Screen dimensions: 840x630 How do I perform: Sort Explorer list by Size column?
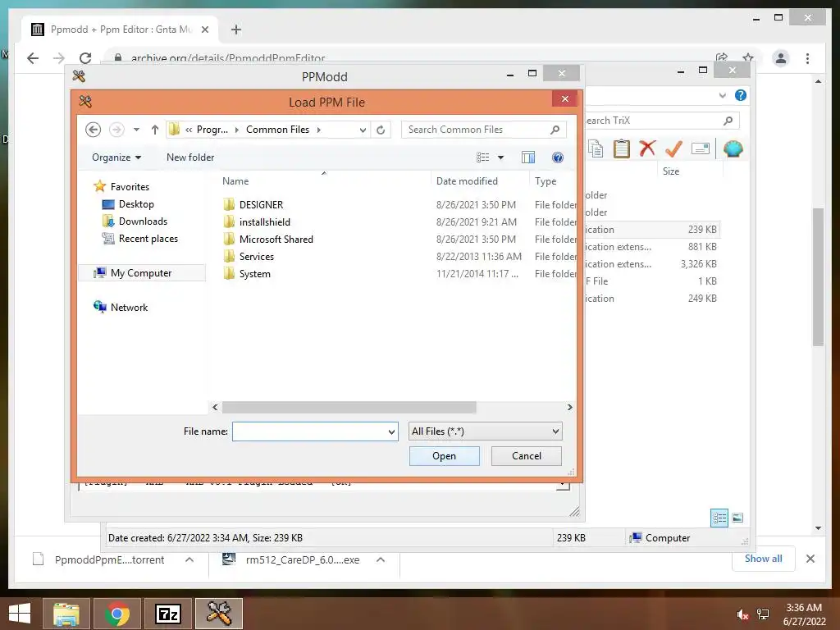671,171
